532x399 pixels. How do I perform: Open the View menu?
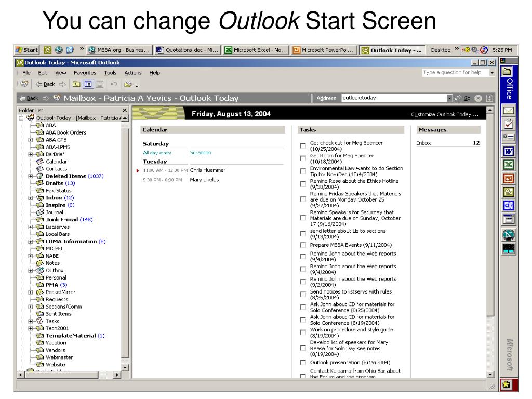61,73
